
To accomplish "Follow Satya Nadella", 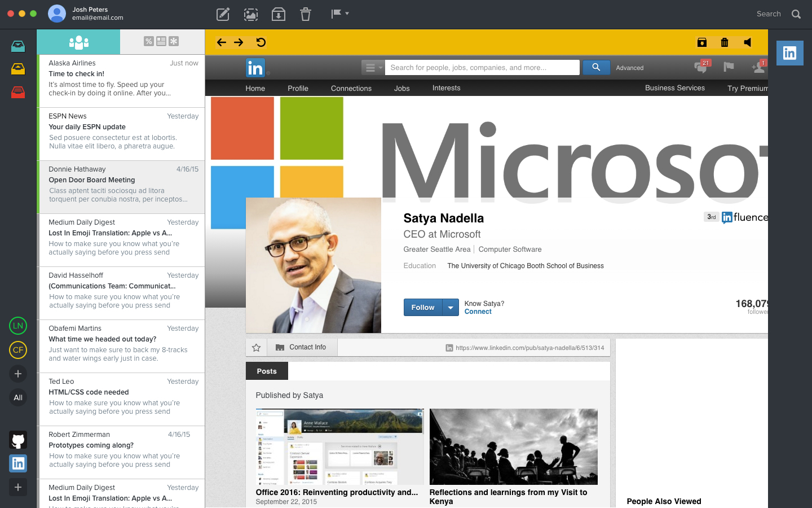I will tap(423, 308).
